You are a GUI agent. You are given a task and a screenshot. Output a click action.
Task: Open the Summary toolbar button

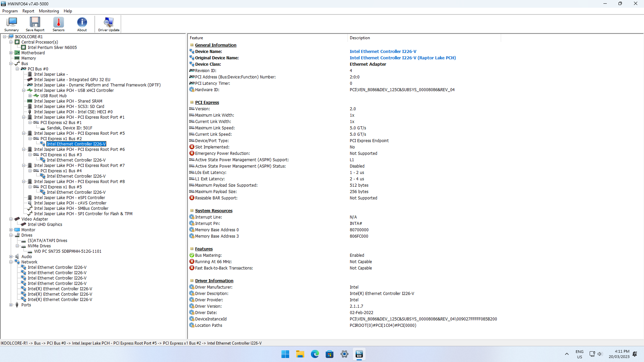coord(11,24)
